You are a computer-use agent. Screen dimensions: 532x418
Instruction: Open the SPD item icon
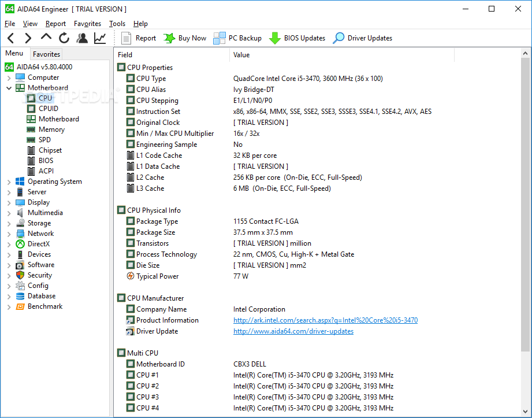[31, 140]
